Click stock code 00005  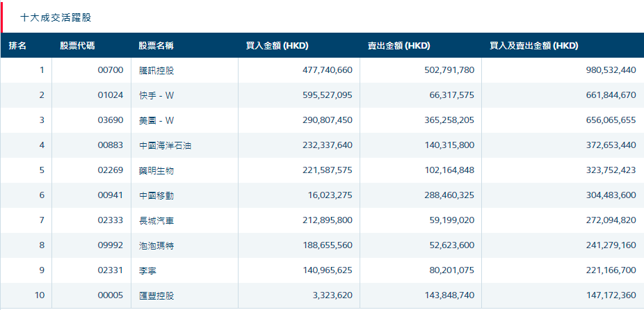click(x=111, y=295)
